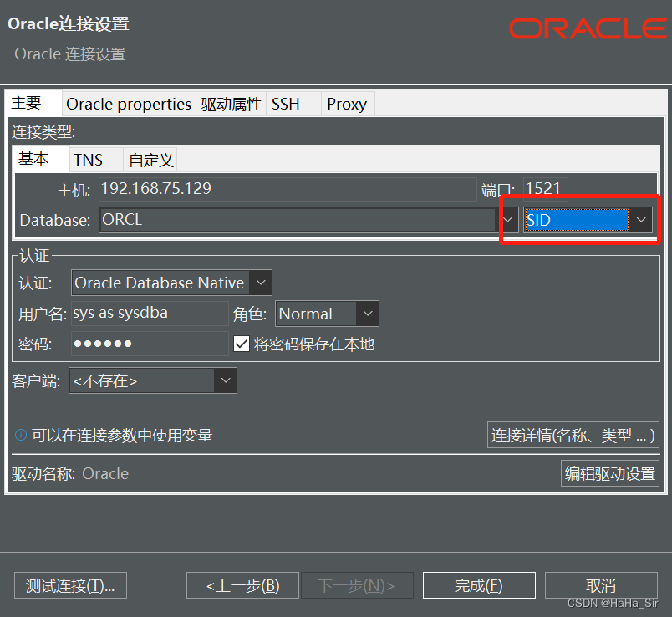This screenshot has height=617, width=672.
Task: Click the 驱动名称: Oracle label
Action: pyautogui.click(x=70, y=474)
